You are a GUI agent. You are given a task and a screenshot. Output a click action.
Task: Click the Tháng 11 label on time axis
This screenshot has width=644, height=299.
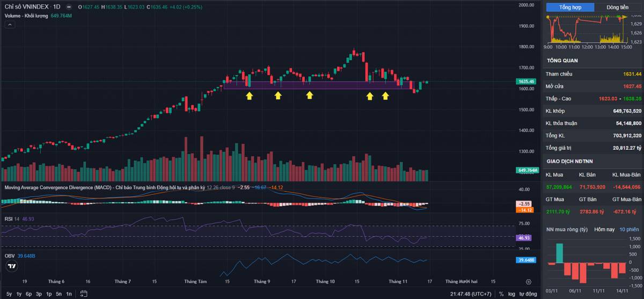point(398,281)
